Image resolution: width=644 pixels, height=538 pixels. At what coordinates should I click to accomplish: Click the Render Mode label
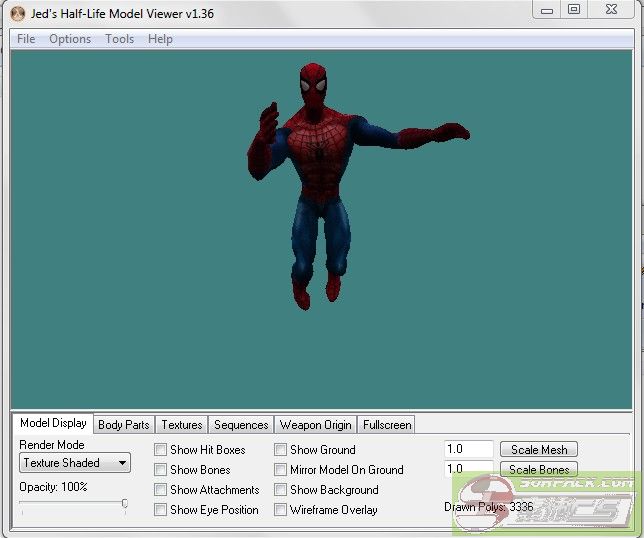pyautogui.click(x=52, y=445)
